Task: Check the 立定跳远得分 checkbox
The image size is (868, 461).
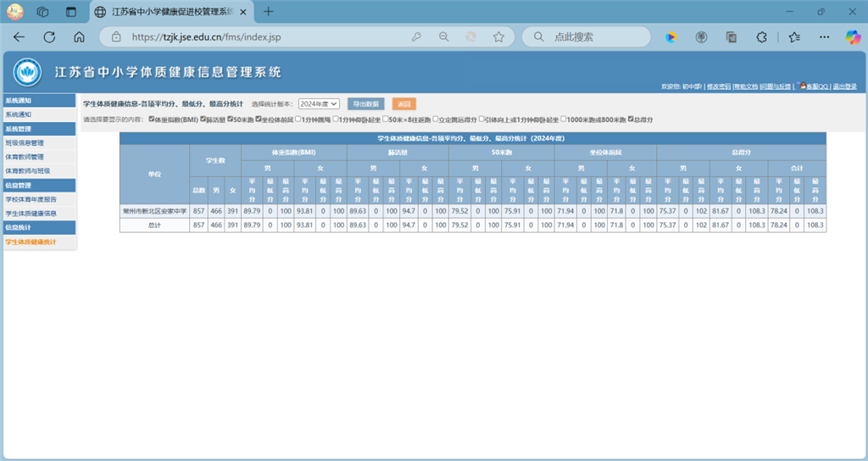Action: 435,119
